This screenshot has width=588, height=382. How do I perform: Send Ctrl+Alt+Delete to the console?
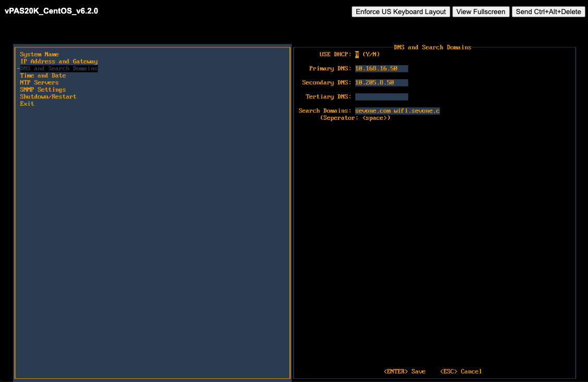[x=548, y=11]
